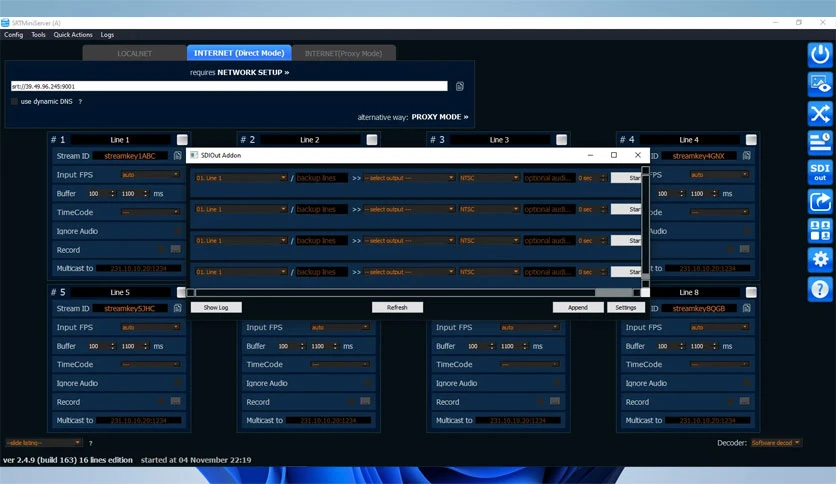Copy the Line 8 stream ID streamkey8QGB
Viewport: 836px width, 484px height.
[746, 308]
